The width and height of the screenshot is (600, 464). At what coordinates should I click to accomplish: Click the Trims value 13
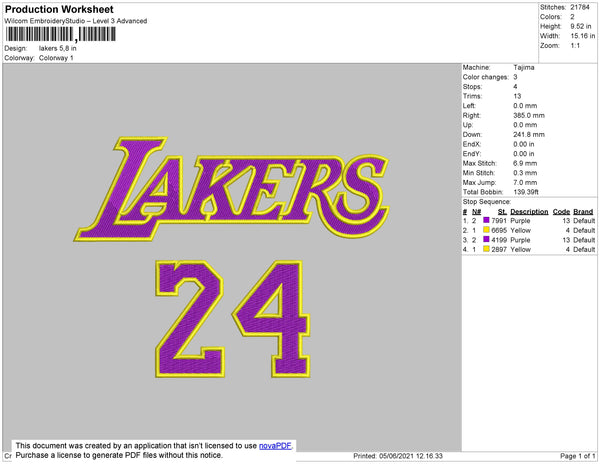tap(517, 96)
